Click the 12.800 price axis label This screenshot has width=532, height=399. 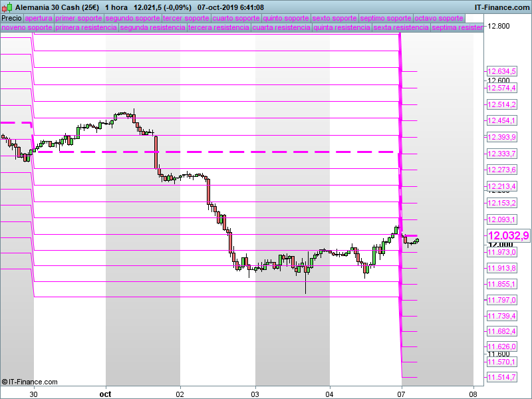pos(498,26)
